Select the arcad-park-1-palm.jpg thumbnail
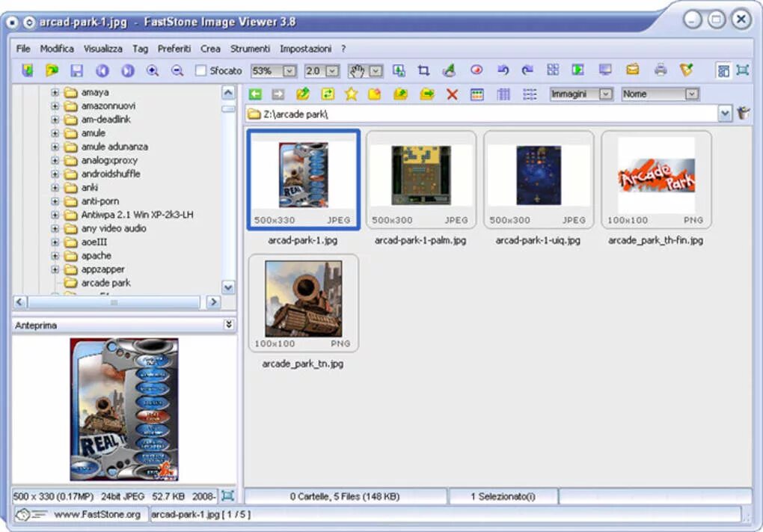Screen dimensions: 763x532 pos(421,179)
